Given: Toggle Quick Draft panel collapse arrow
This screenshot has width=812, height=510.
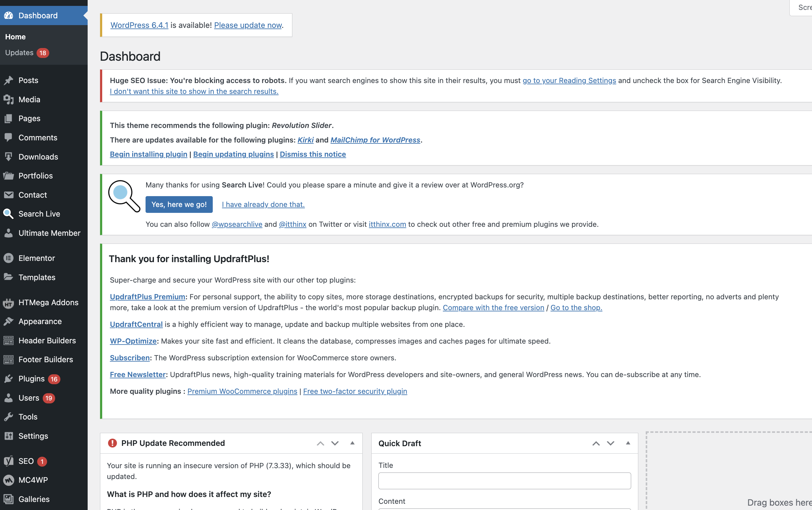Looking at the screenshot, I should 628,443.
